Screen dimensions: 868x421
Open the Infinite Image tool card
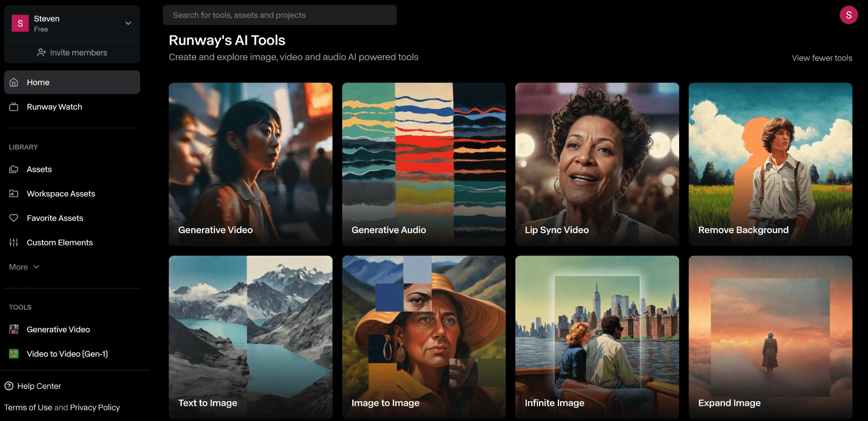pos(597,337)
